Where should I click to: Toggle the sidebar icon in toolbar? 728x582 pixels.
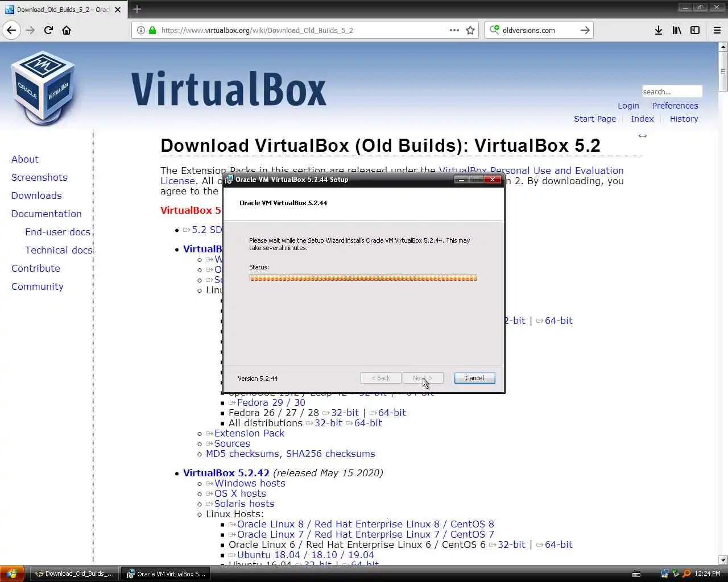695,30
